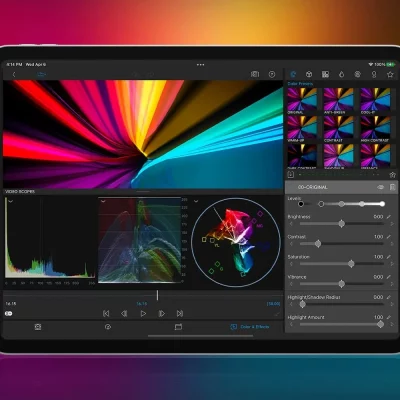400x400 pixels.
Task: Decrease Contrast with left arrow
Action: 291,244
